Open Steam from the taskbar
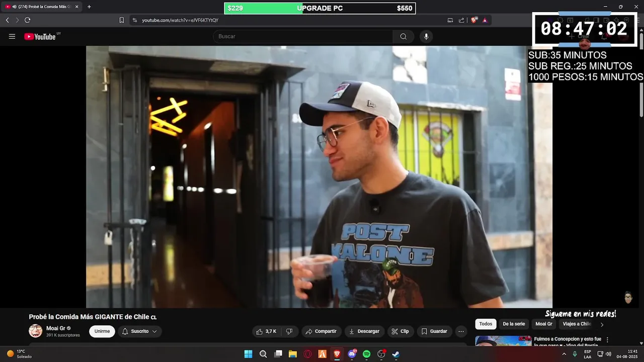The width and height of the screenshot is (644, 362). [x=396, y=354]
